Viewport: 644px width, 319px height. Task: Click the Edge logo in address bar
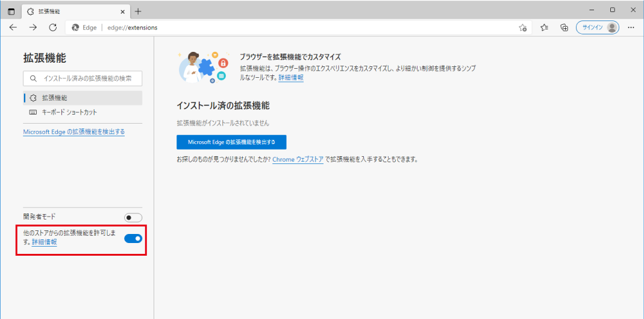coord(75,28)
